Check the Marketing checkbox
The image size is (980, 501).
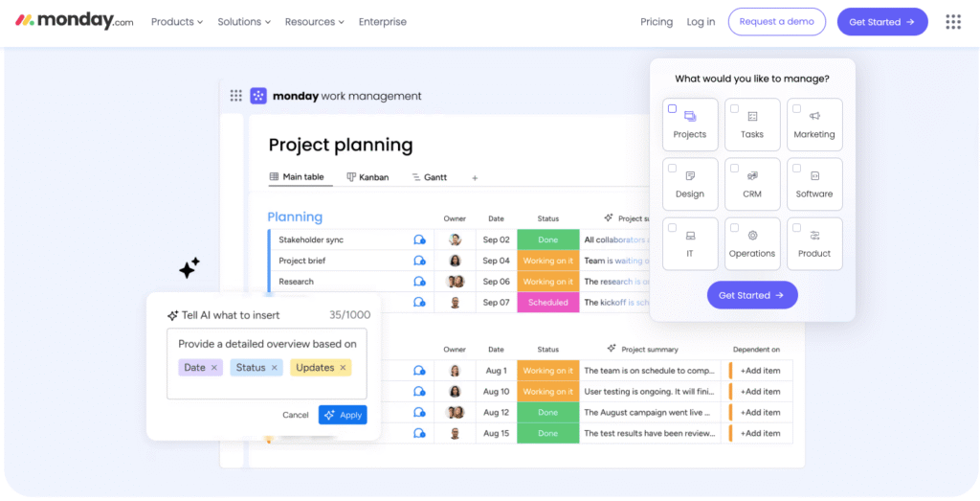[x=796, y=109]
